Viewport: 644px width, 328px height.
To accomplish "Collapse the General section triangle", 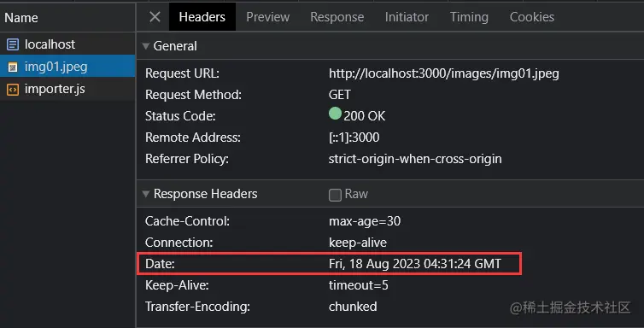I will coord(146,46).
